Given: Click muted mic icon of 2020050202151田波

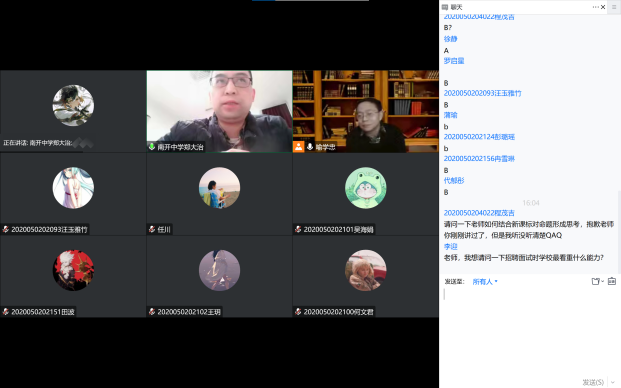Looking at the screenshot, I should pyautogui.click(x=6, y=312).
